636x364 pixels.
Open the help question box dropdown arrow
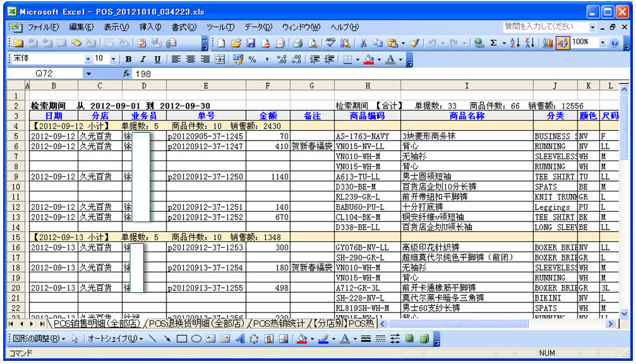click(x=592, y=28)
